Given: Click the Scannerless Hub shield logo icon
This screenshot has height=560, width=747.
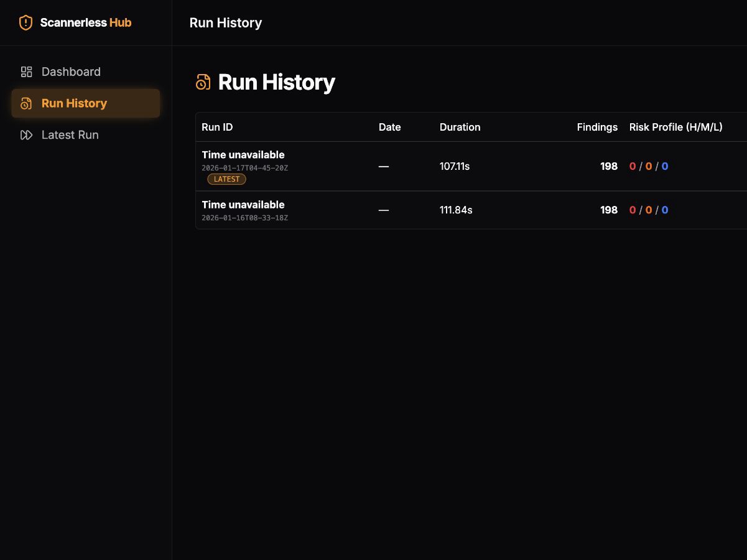Looking at the screenshot, I should click(x=26, y=23).
